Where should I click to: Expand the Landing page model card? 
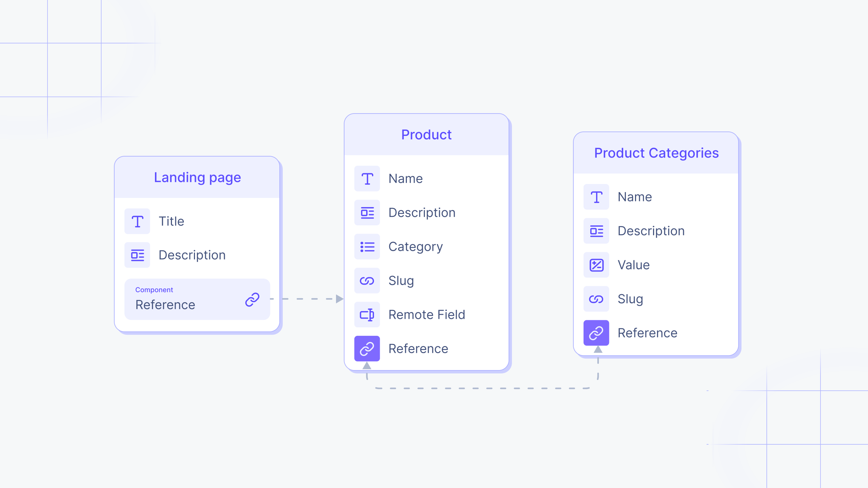(197, 177)
